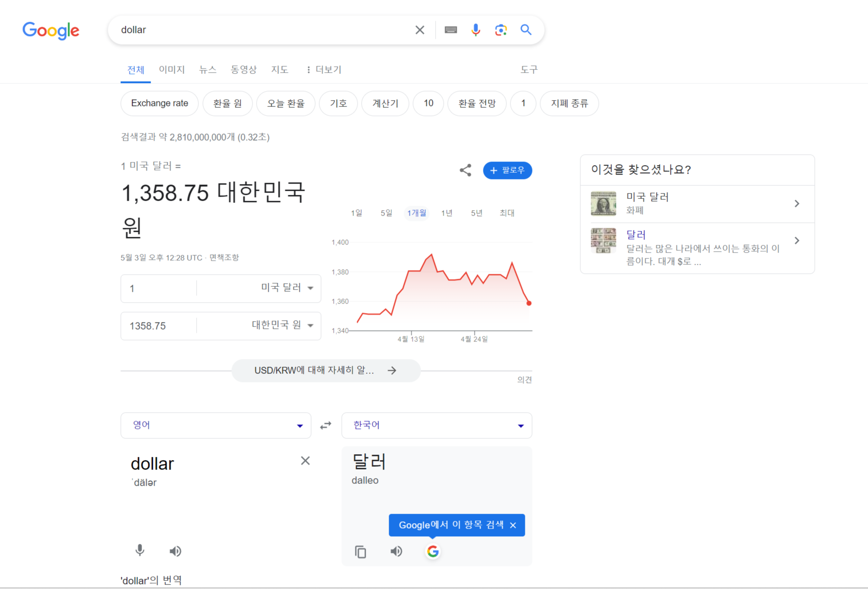This screenshot has width=868, height=589.
Task: Click the 미국 달러 banknote thumbnail
Action: 603,203
